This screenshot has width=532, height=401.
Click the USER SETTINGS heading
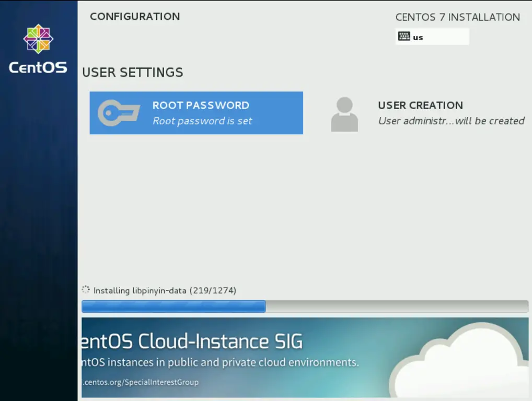coord(133,72)
